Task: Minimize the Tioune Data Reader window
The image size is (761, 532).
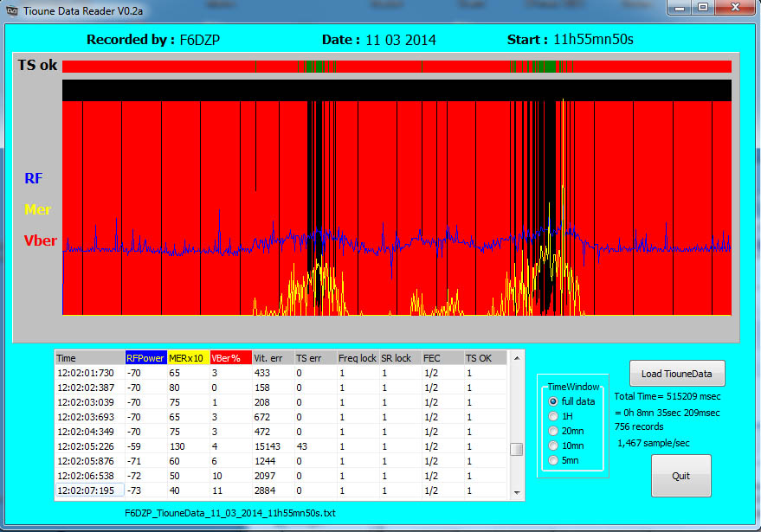Action: pyautogui.click(x=680, y=8)
